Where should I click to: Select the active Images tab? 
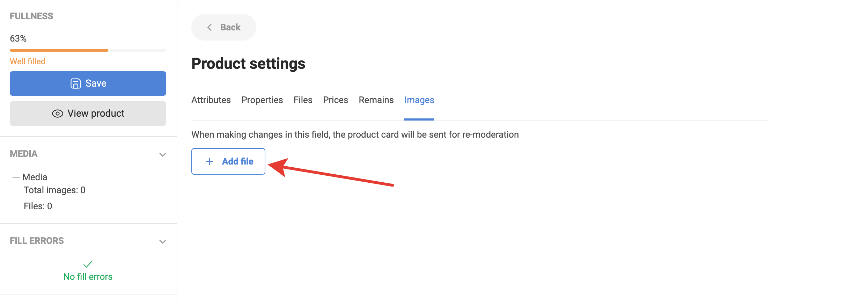pos(419,100)
